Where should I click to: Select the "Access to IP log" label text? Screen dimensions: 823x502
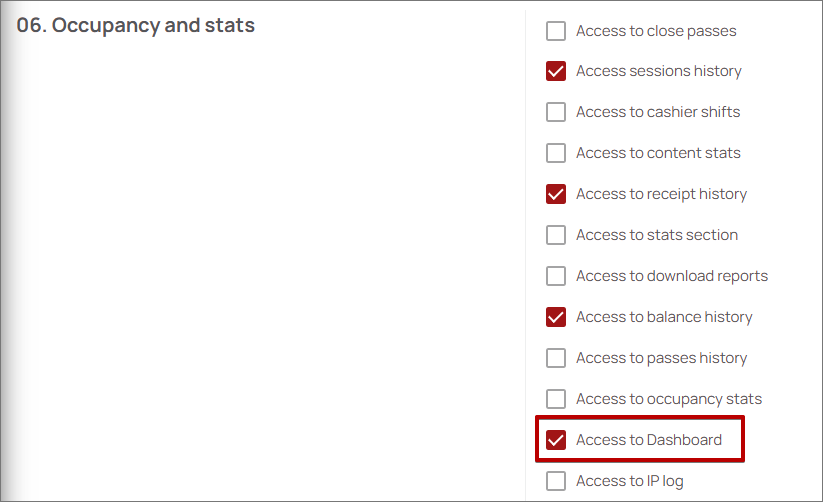point(629,481)
